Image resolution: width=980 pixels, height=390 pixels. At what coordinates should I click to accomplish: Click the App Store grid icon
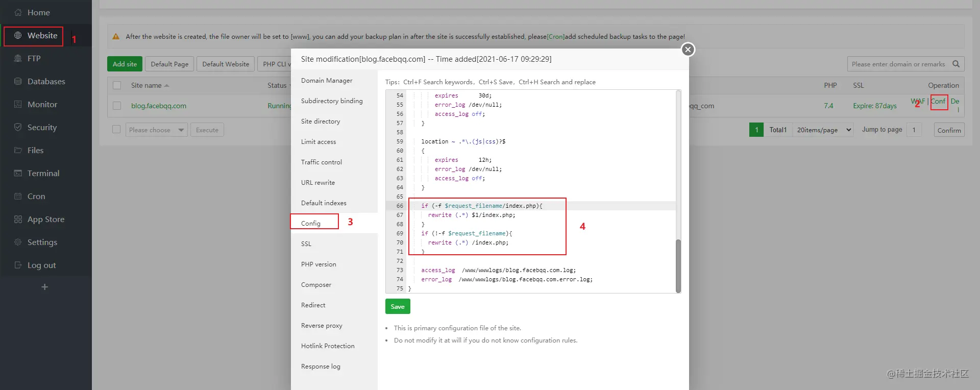tap(18, 219)
